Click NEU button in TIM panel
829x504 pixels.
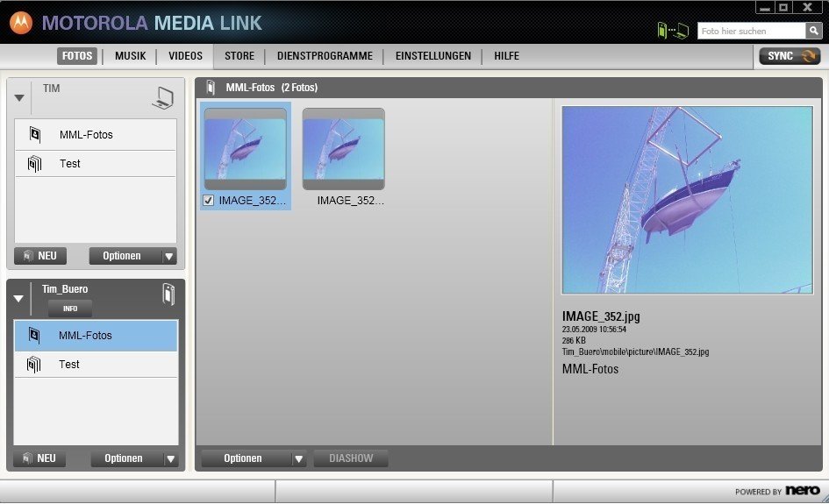click(x=40, y=256)
